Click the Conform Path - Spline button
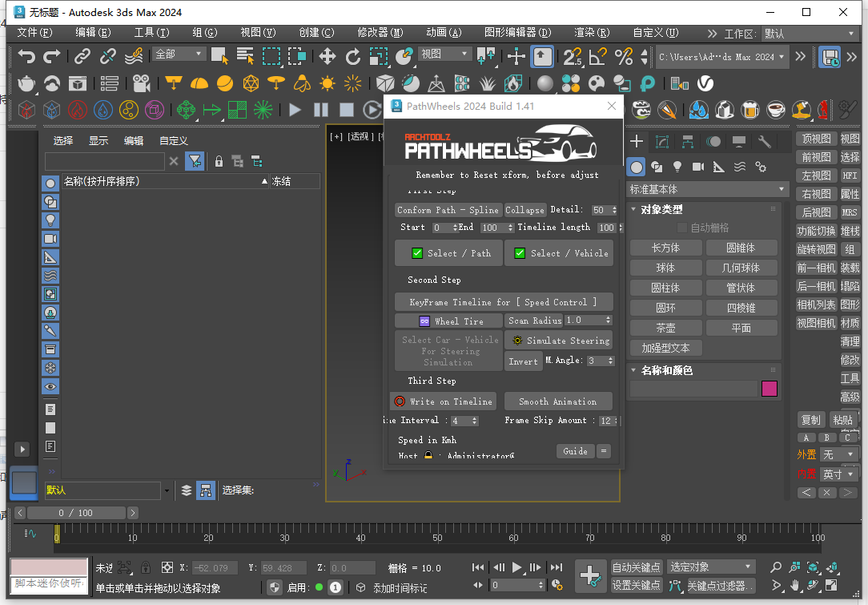The image size is (868, 605). pos(448,210)
